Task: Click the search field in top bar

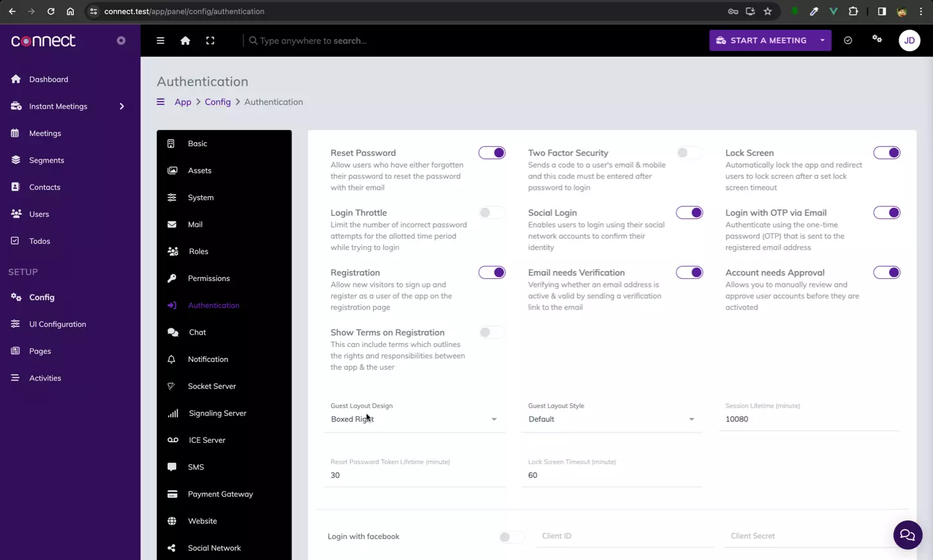Action: 314,40
